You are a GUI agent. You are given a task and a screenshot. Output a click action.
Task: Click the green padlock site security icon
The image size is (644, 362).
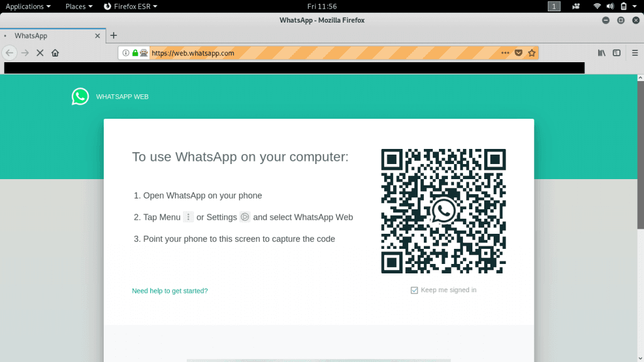point(135,53)
